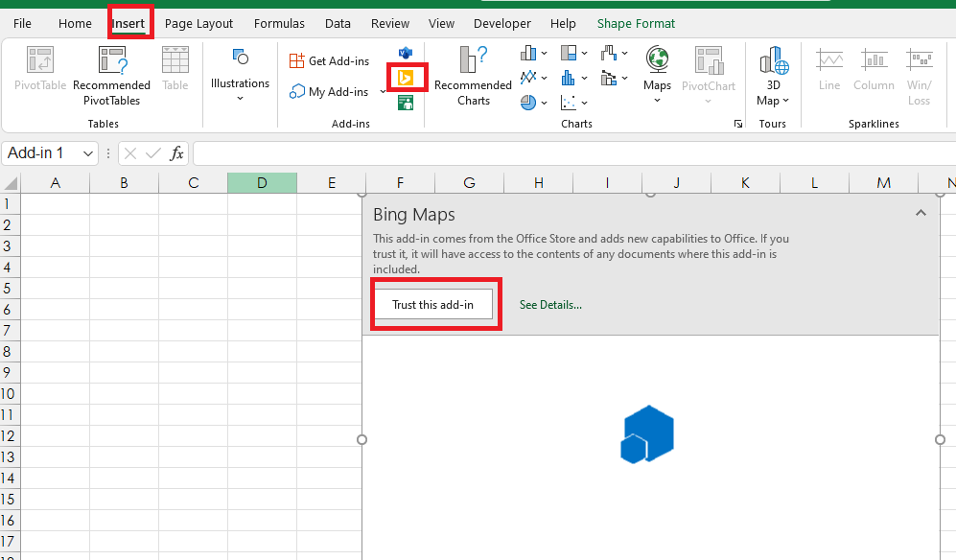This screenshot has height=560, width=956.
Task: Expand Column chart dropdown arrow
Action: 544,53
